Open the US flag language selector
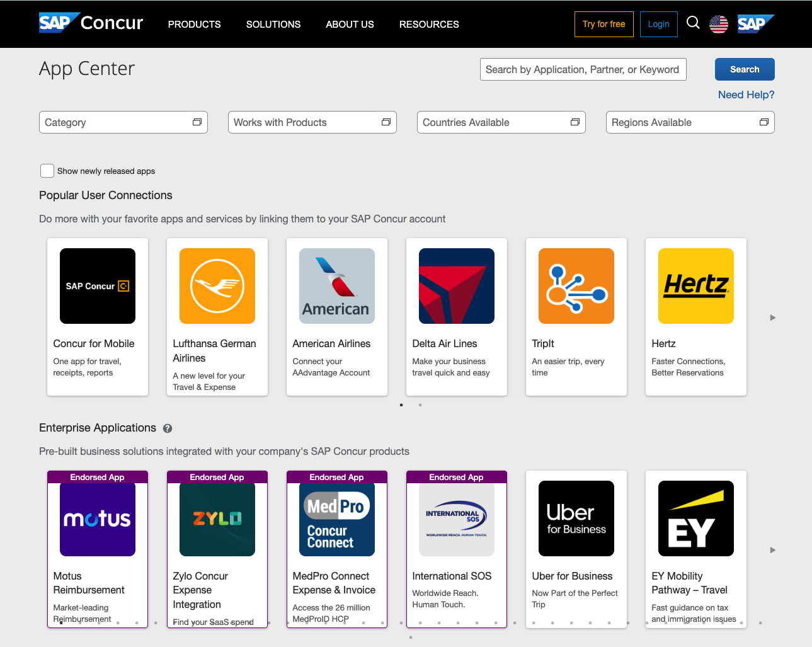Screen dimensions: 812x647 pyautogui.click(x=718, y=24)
